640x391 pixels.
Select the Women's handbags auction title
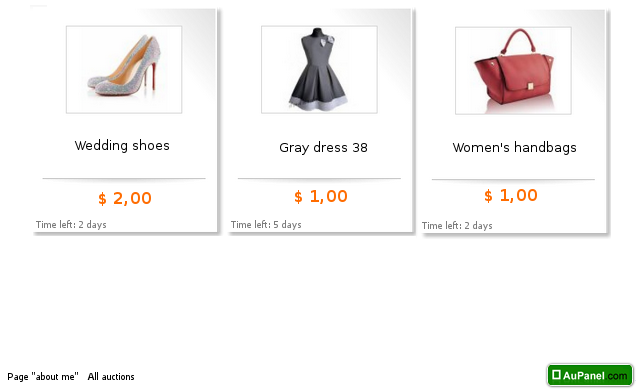(514, 147)
